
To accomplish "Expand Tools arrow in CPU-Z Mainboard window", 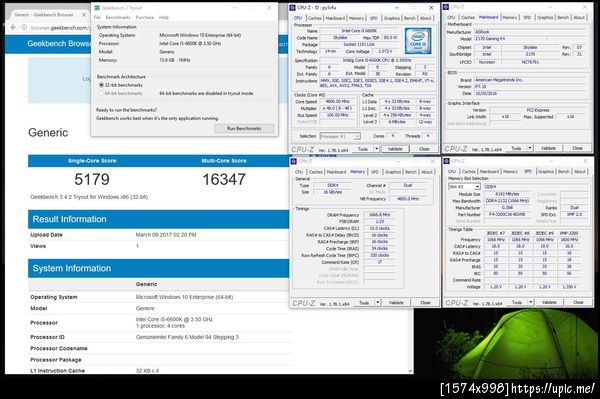I will point(530,148).
